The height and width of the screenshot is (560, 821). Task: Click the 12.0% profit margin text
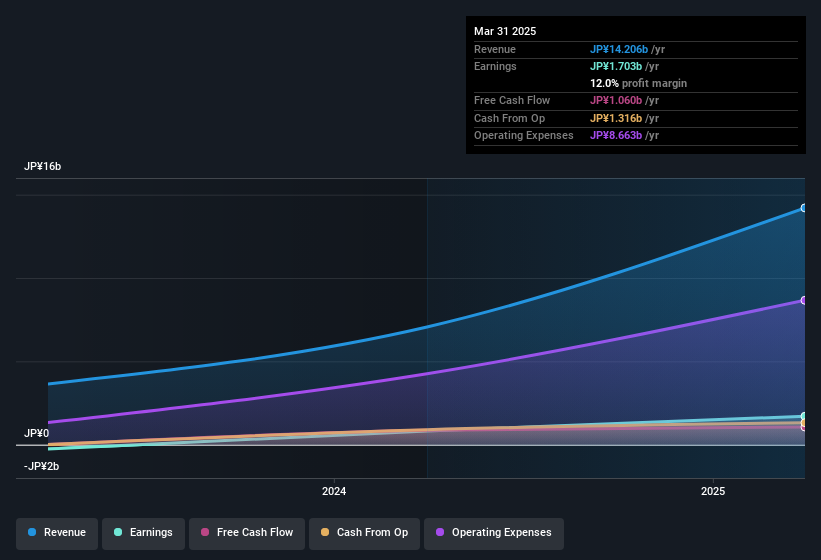click(638, 83)
